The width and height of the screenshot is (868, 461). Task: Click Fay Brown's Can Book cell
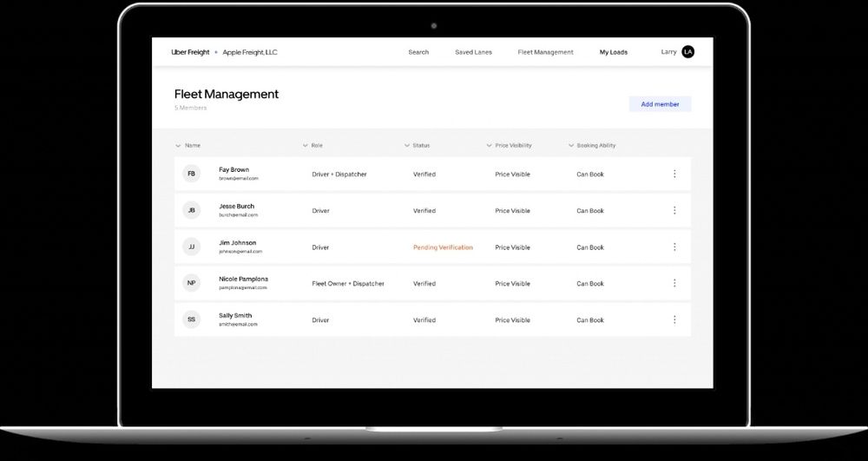(x=590, y=175)
